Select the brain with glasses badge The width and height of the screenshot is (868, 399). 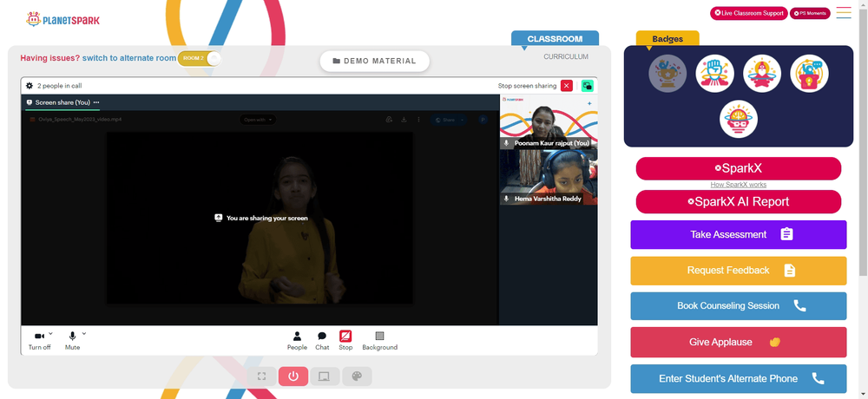point(739,119)
